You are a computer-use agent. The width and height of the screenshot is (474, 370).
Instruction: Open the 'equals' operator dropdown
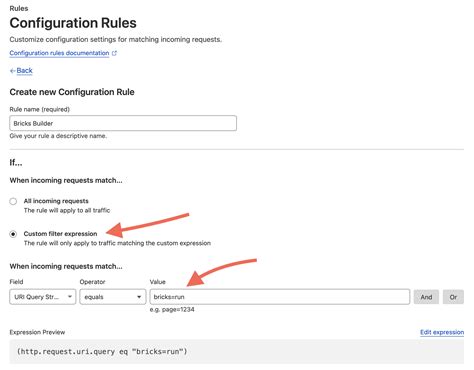(x=113, y=297)
